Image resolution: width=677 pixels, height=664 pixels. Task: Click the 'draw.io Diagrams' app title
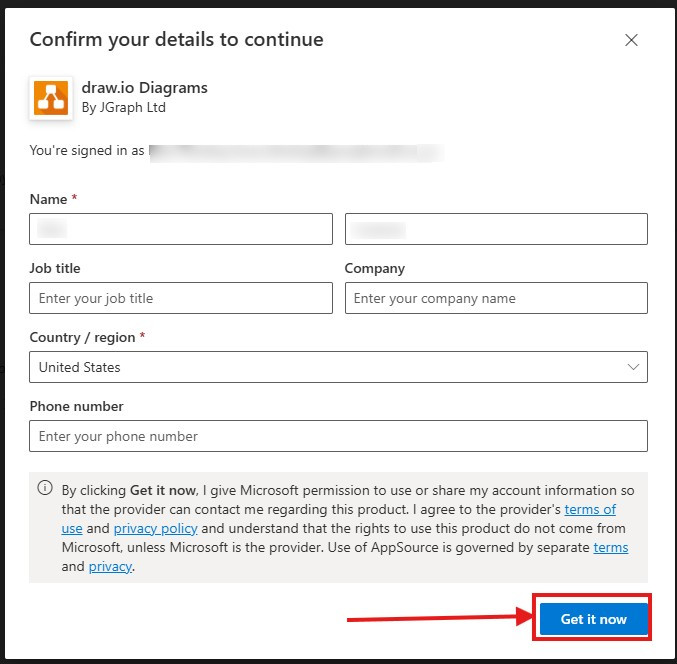click(145, 88)
